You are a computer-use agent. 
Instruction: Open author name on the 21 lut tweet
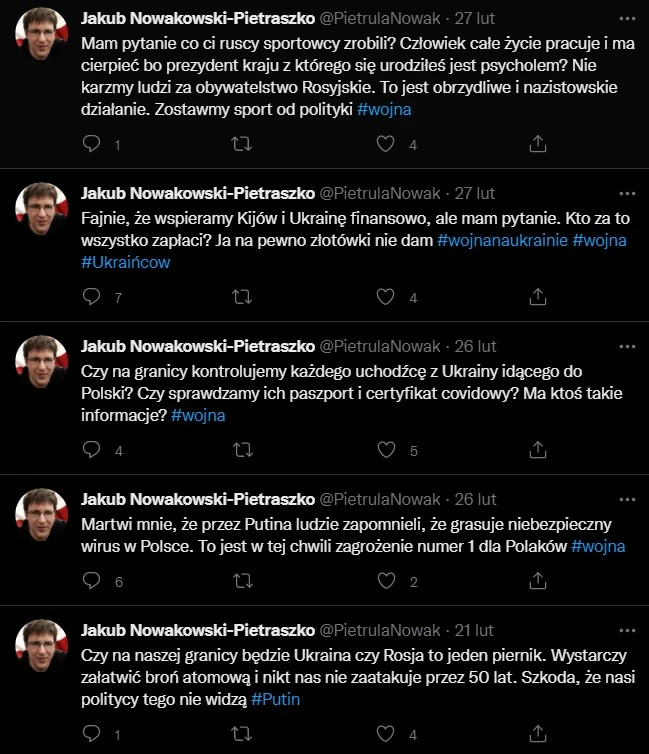pos(198,630)
